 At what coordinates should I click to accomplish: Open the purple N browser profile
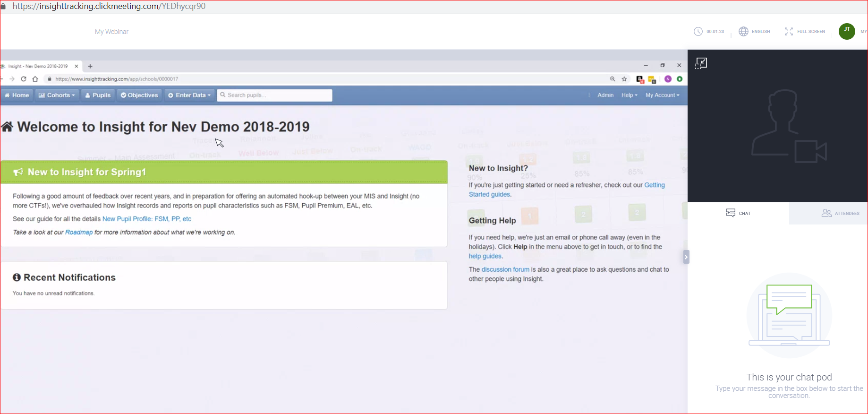click(668, 79)
